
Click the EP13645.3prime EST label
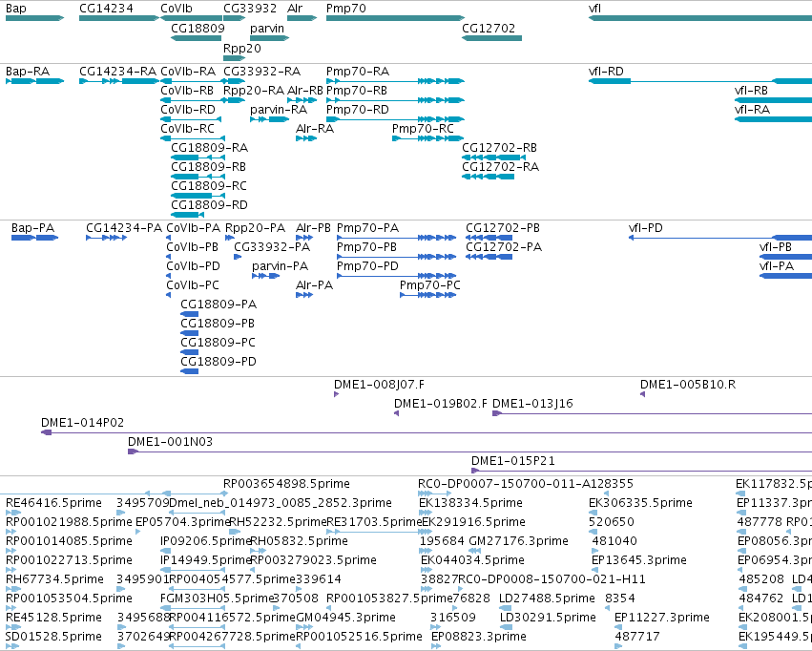[x=639, y=560]
